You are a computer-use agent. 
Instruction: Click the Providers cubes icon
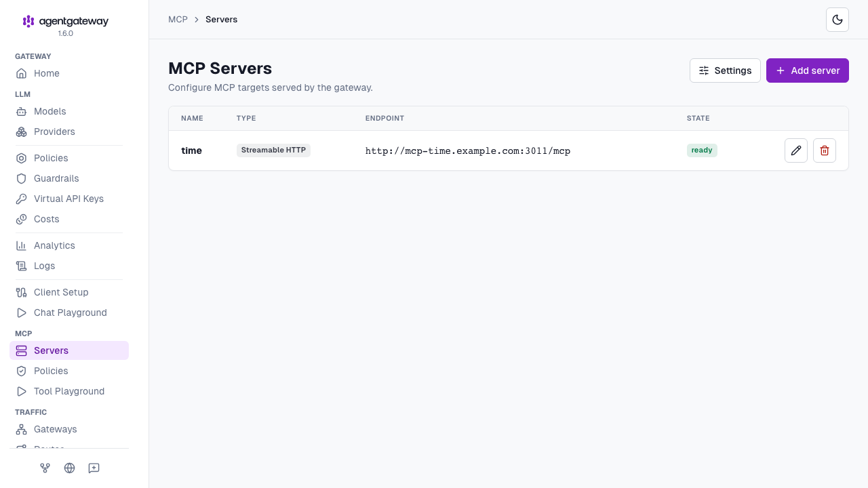tap(22, 131)
